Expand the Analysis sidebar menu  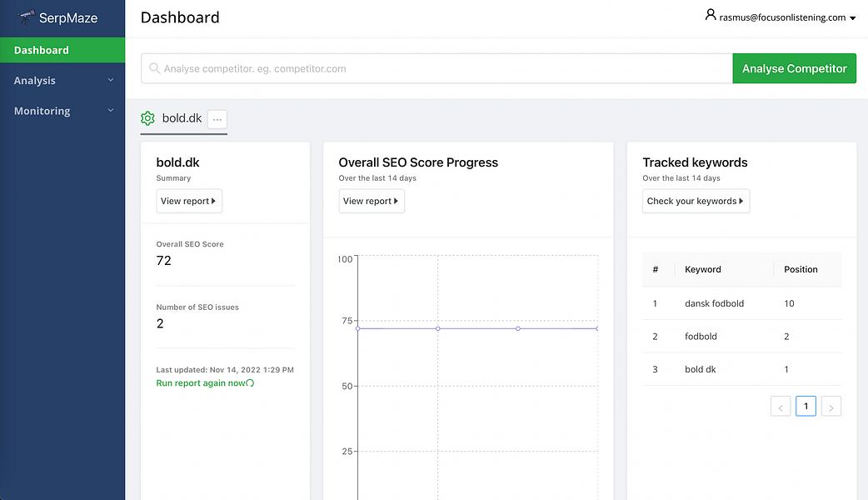[62, 80]
